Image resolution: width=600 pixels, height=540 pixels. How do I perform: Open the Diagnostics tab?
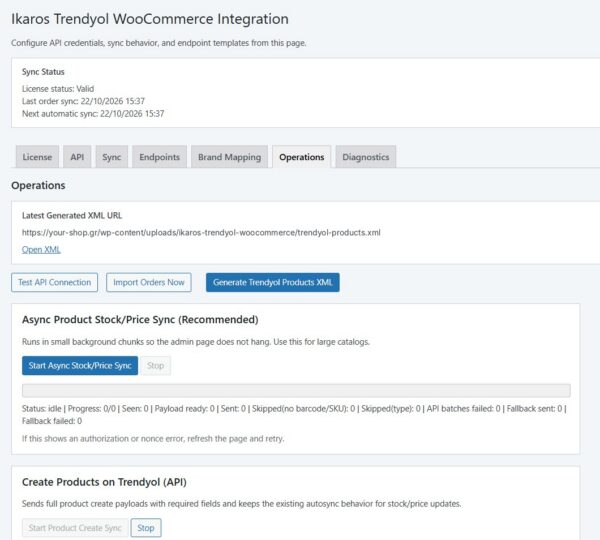pos(365,157)
